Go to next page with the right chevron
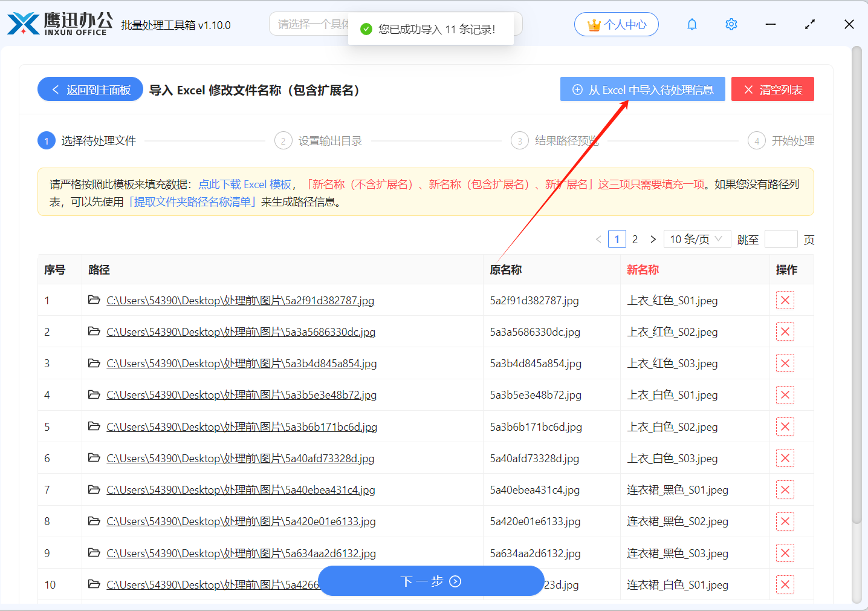The height and width of the screenshot is (611, 868). [653, 240]
